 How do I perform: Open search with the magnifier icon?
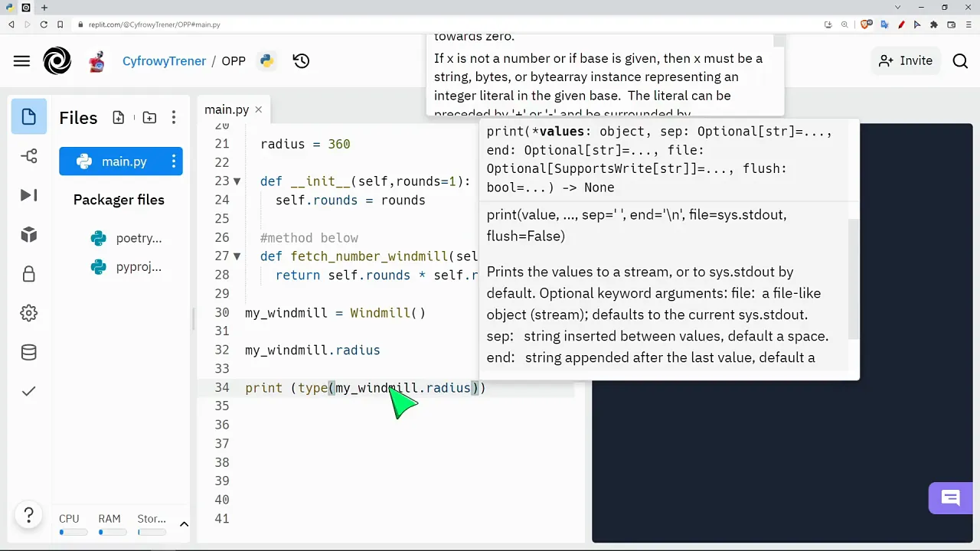click(960, 61)
